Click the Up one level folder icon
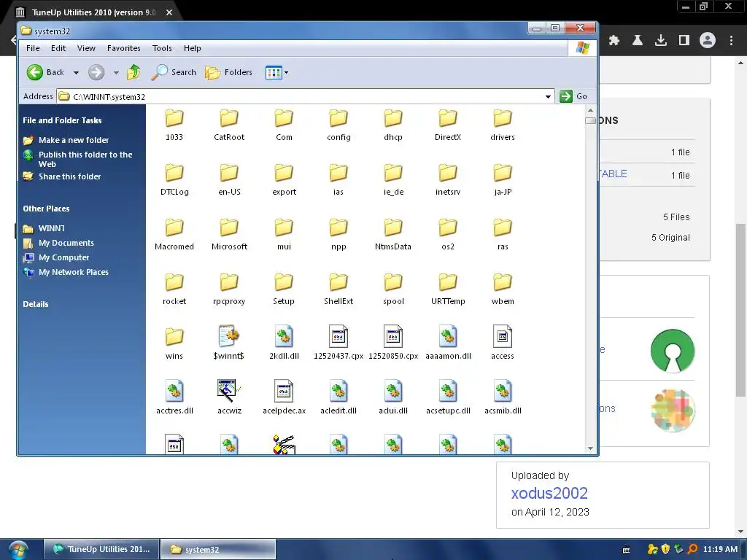The width and height of the screenshot is (747, 560). [133, 72]
